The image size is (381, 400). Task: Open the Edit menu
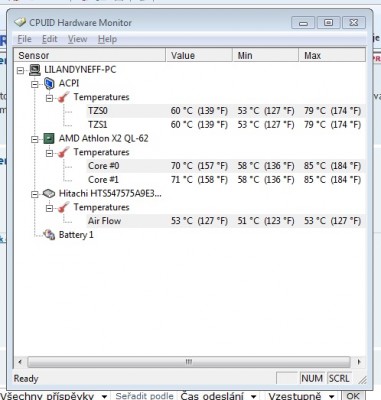click(x=50, y=39)
